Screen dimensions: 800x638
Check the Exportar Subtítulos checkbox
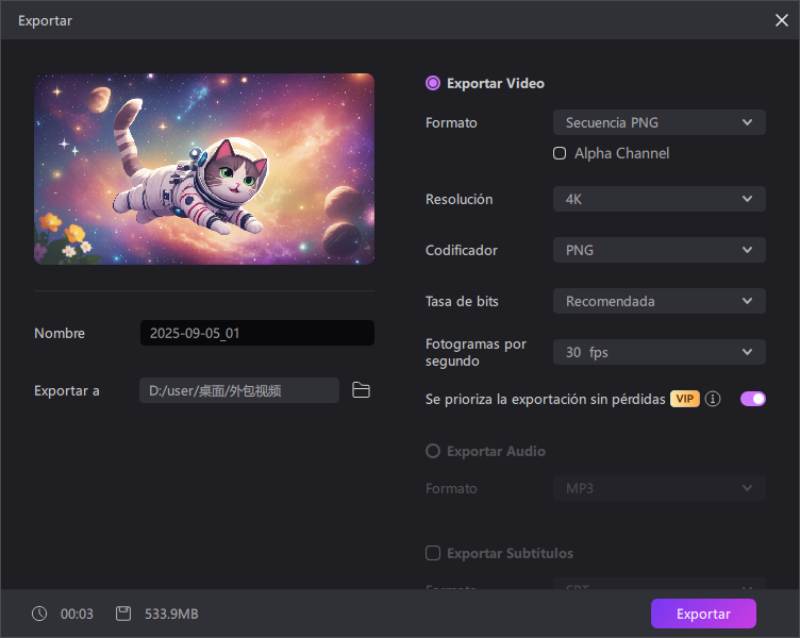tap(433, 553)
